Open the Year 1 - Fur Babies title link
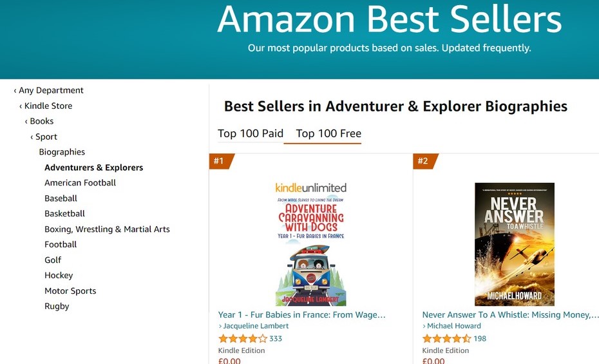 click(301, 314)
